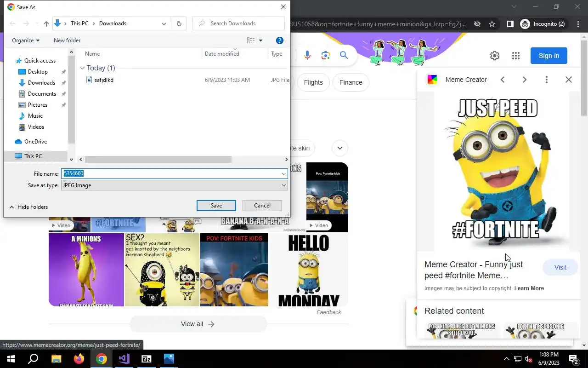The height and width of the screenshot is (368, 588).
Task: Close the image preview panel
Action: (x=569, y=80)
